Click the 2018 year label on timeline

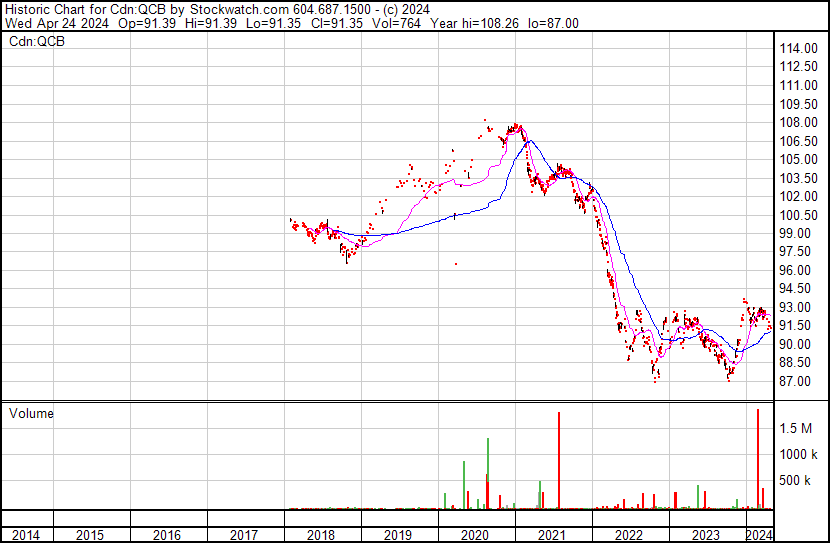321,535
